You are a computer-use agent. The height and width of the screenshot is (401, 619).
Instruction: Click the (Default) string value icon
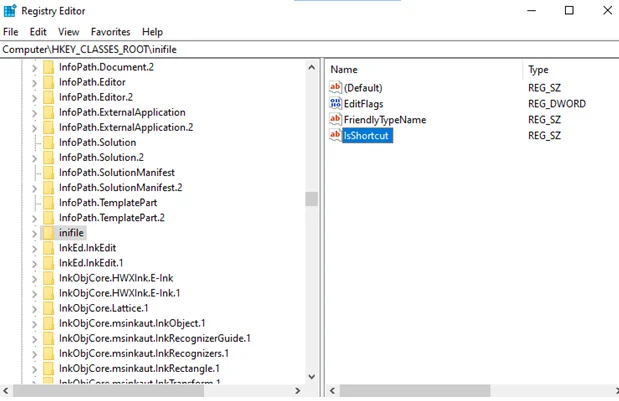coord(335,87)
